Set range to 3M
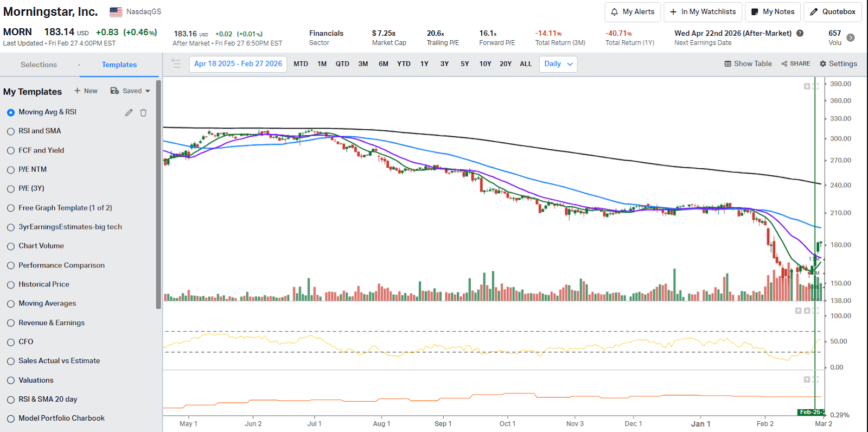This screenshot has width=868, height=432. tap(363, 63)
